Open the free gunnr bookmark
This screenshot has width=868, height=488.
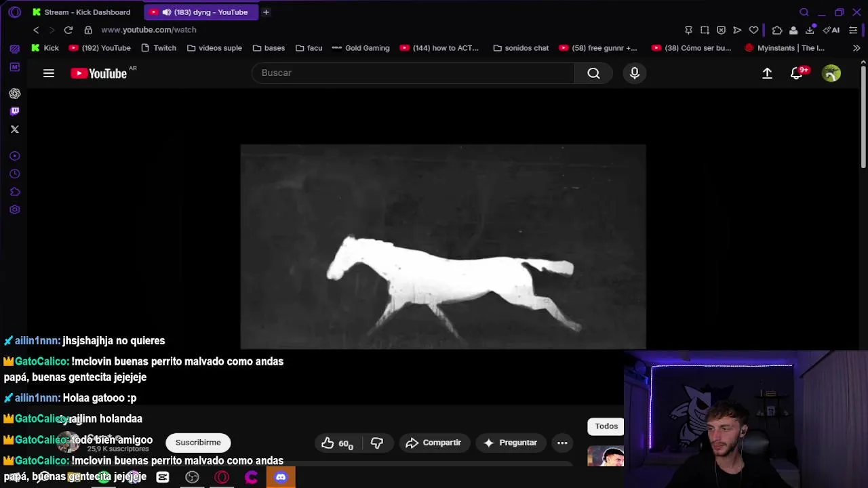point(598,48)
